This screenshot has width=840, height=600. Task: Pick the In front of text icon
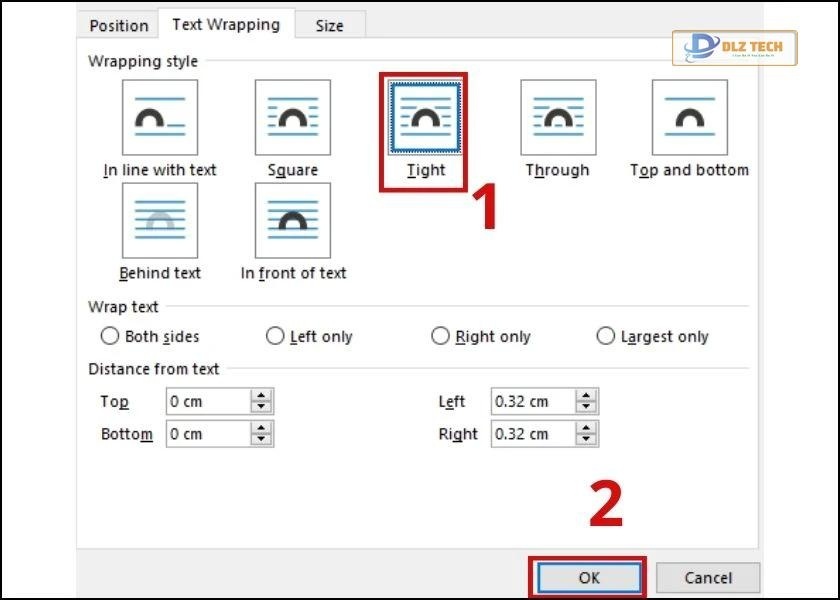pyautogui.click(x=292, y=221)
